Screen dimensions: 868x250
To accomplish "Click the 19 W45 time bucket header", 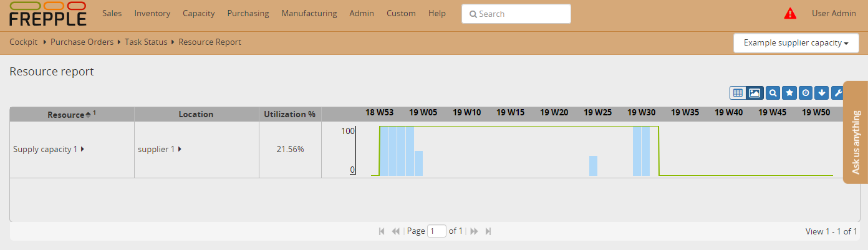I will (772, 113).
